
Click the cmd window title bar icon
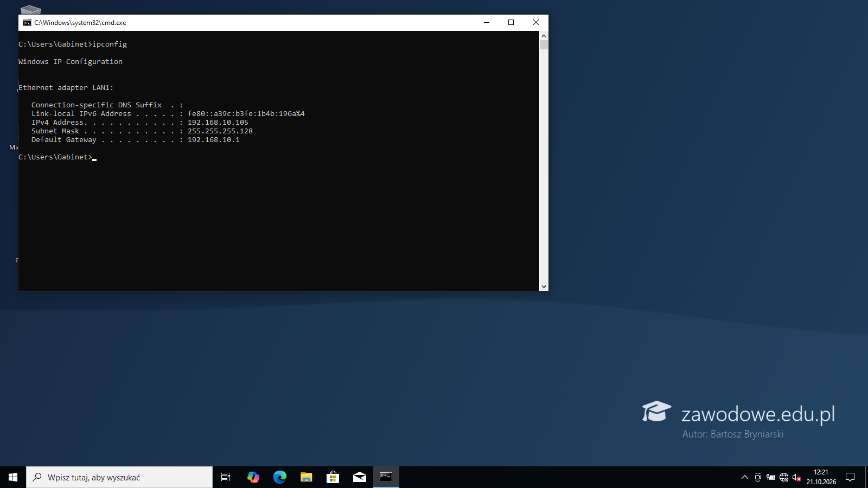(27, 23)
